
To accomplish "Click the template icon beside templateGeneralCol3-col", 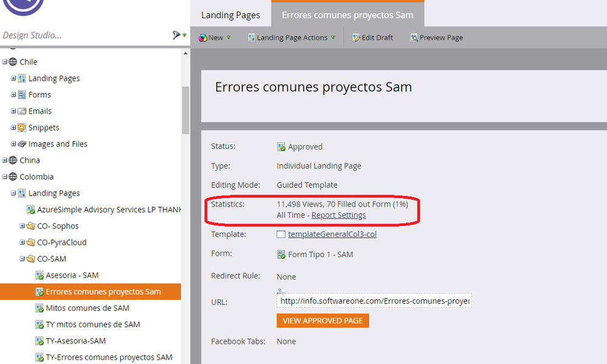I will (281, 235).
